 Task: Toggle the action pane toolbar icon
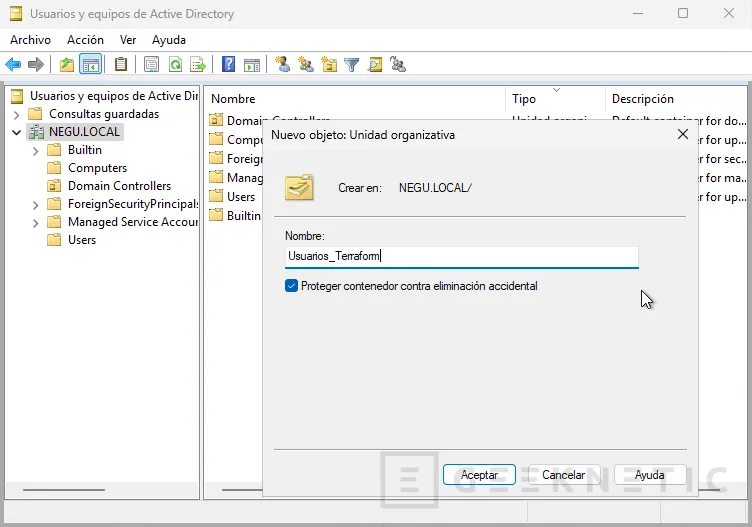pyautogui.click(x=252, y=64)
